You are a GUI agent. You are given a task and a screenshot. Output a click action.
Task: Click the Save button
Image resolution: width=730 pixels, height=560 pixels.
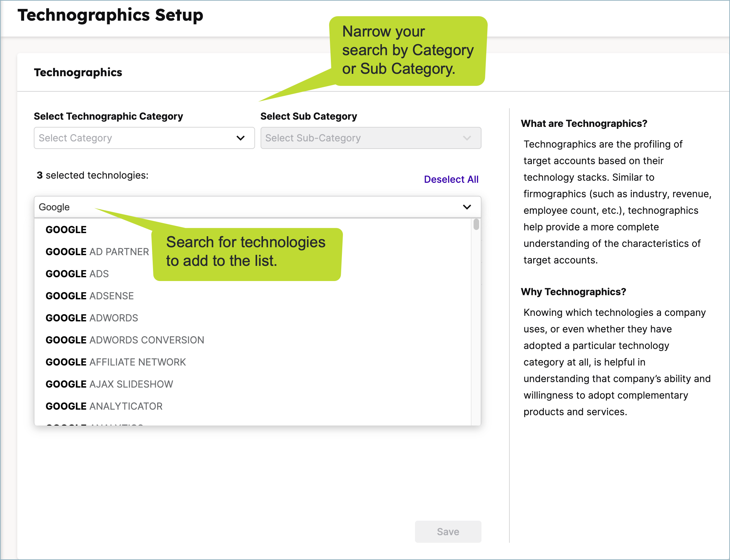pos(448,531)
